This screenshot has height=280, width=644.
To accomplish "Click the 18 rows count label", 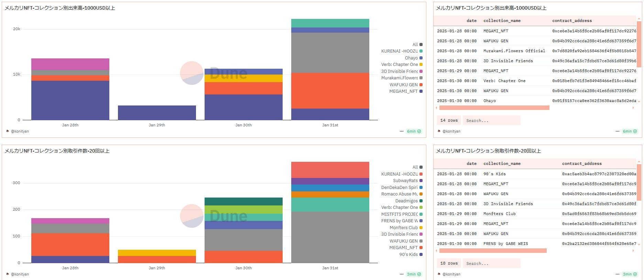I will pos(449,264).
